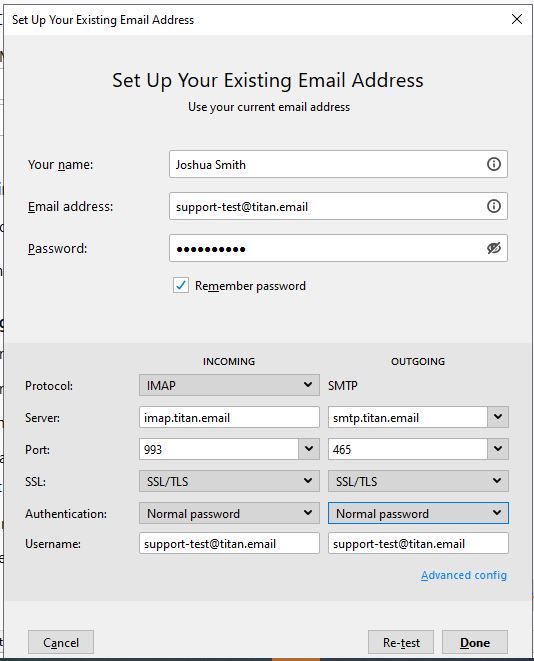The height and width of the screenshot is (661, 534).
Task: Expand the outgoing server smtp.titan.email dropdown arrow
Action: [x=498, y=417]
